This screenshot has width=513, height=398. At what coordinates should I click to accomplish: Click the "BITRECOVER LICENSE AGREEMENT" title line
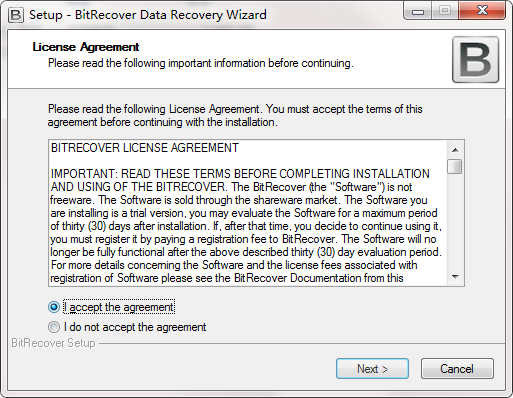(145, 148)
